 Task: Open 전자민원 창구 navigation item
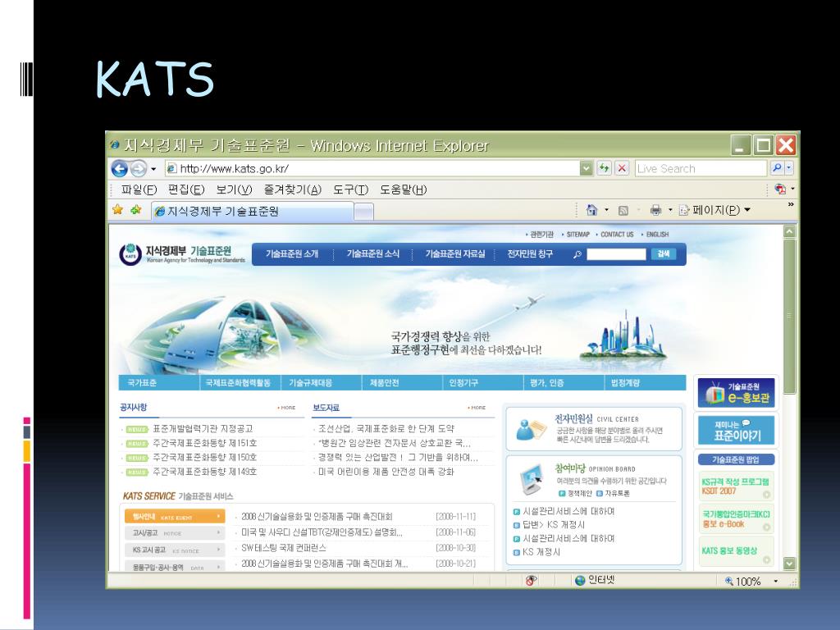point(530,254)
